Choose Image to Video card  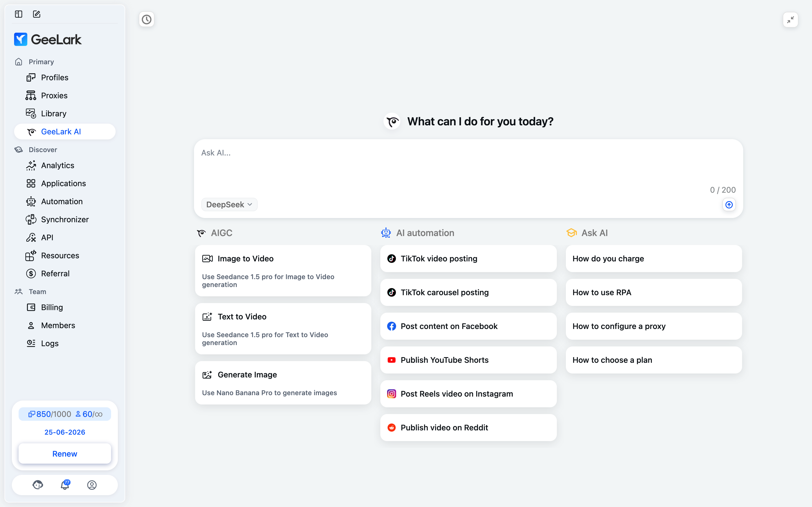[283, 271]
